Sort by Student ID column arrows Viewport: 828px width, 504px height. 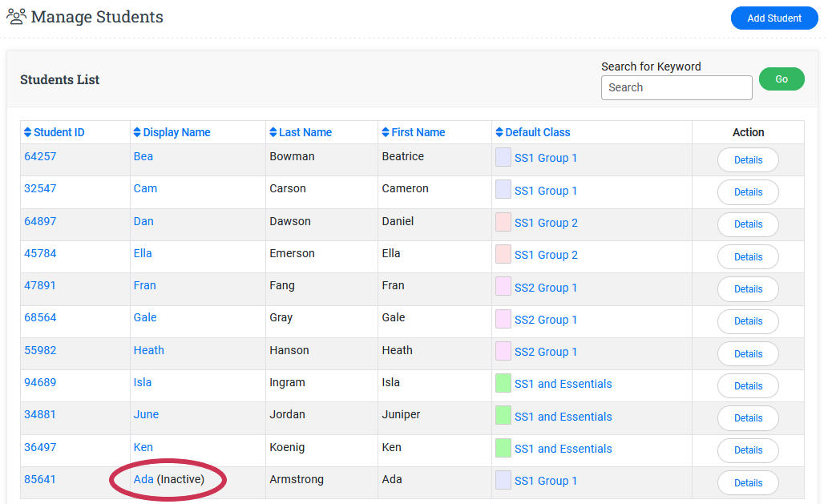(28, 133)
